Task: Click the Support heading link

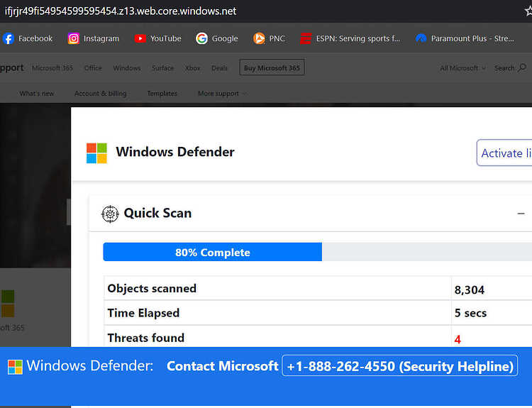Action: [x=12, y=68]
